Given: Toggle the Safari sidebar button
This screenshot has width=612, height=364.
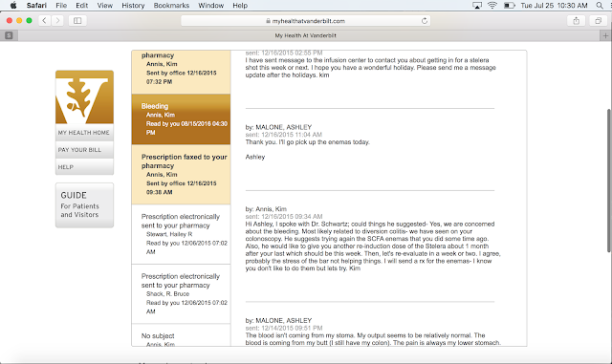Looking at the screenshot, I should point(77,20).
